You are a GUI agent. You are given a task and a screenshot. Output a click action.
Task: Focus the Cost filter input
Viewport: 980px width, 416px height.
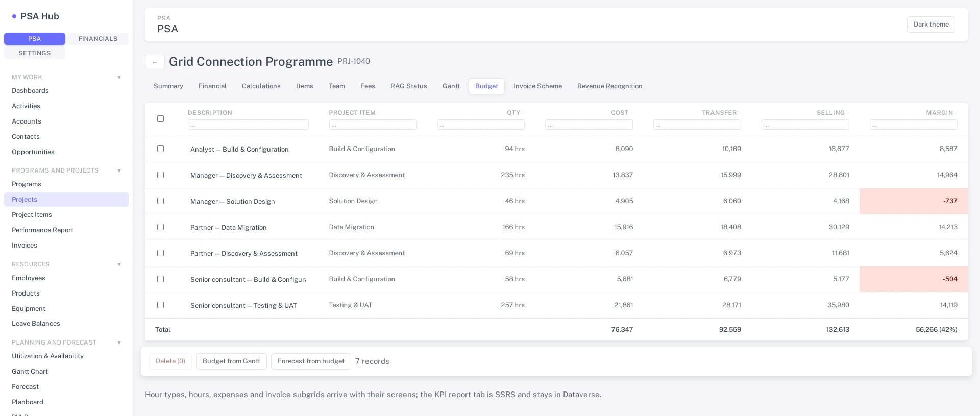tap(589, 125)
